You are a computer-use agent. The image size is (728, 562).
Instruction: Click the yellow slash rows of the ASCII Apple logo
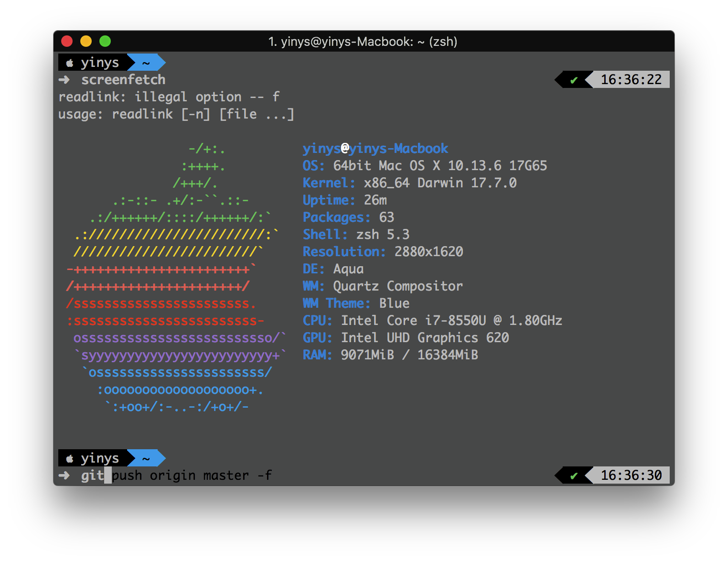pos(176,243)
